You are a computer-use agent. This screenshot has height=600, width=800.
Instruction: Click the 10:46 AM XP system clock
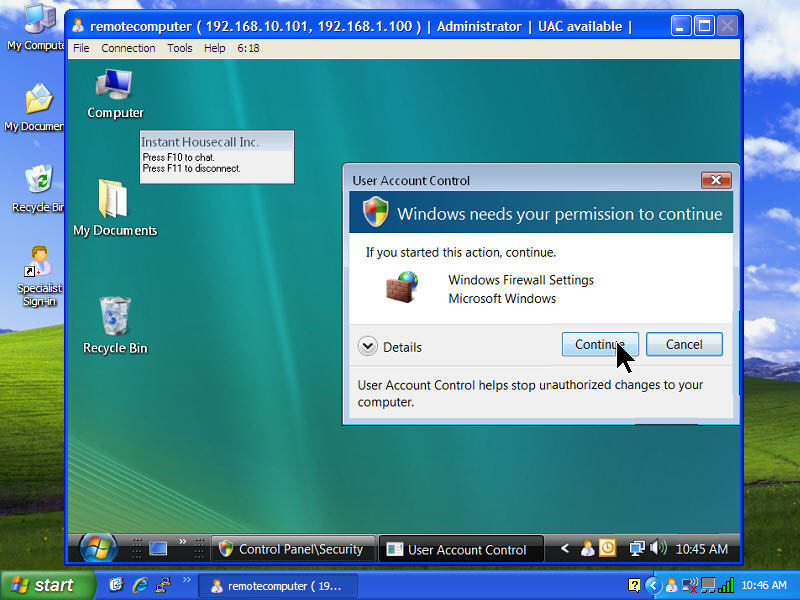[764, 585]
